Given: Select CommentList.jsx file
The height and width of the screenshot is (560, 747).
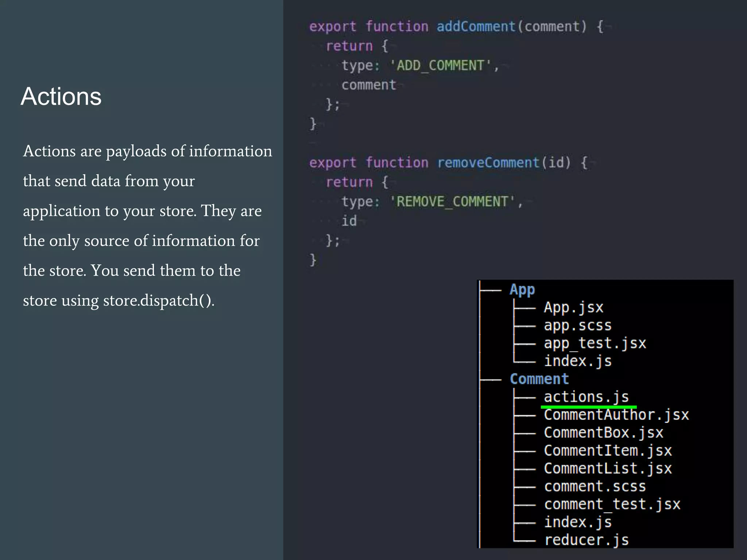Looking at the screenshot, I should [x=608, y=468].
